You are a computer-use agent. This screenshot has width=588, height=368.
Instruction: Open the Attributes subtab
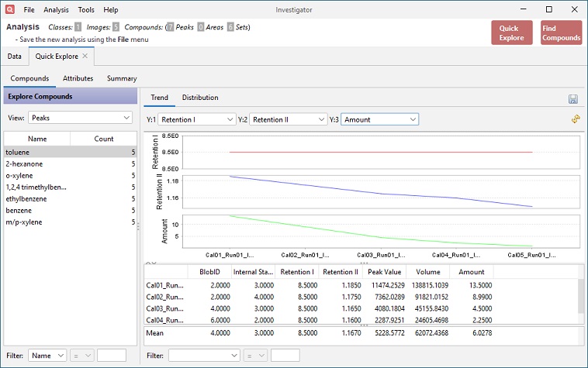coord(78,78)
